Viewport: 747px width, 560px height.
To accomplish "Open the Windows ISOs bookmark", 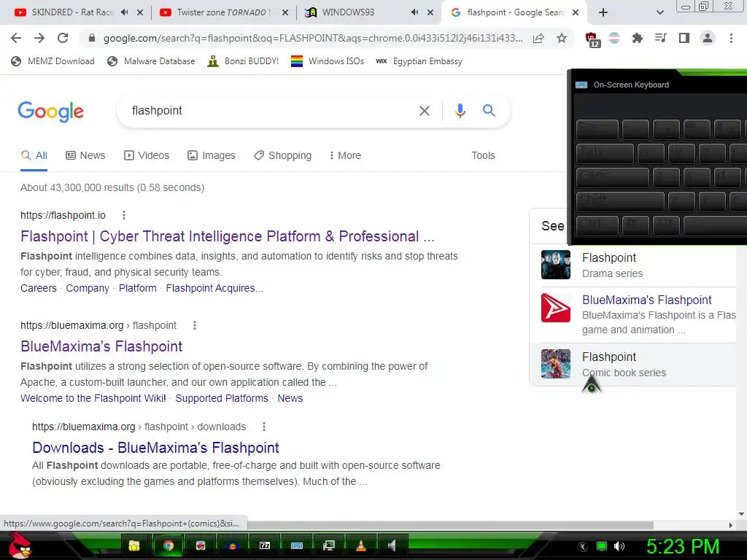I will coord(328,61).
